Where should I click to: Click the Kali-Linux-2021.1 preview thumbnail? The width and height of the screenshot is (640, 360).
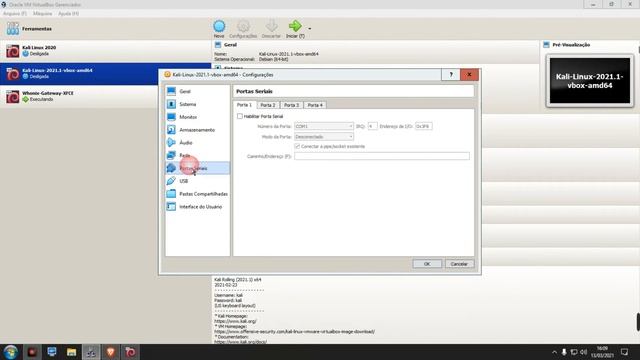590,80
